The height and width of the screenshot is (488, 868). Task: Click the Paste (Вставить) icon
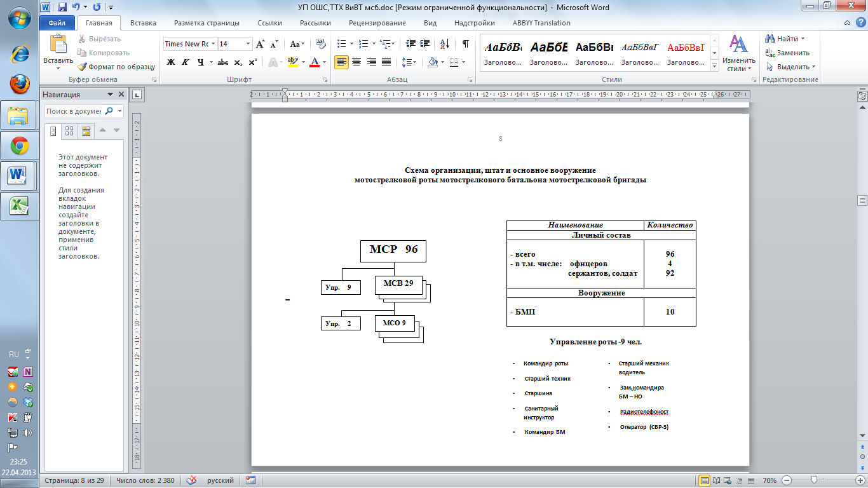pos(58,44)
